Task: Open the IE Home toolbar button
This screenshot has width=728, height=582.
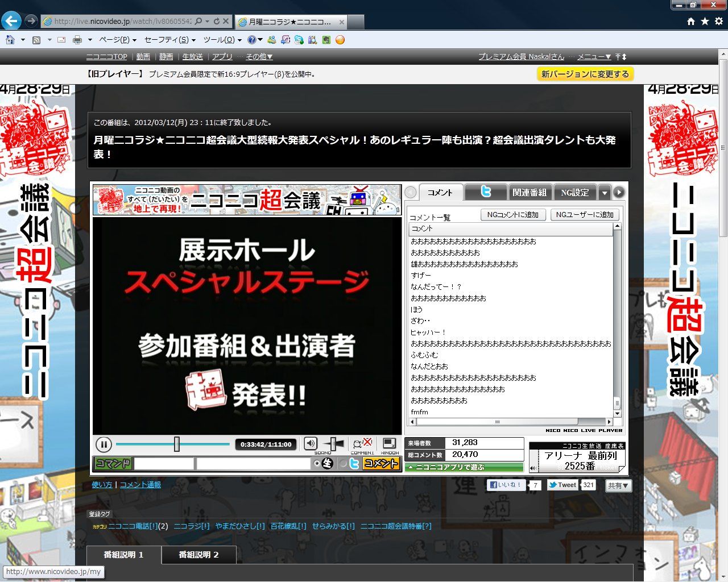Action: [x=10, y=40]
